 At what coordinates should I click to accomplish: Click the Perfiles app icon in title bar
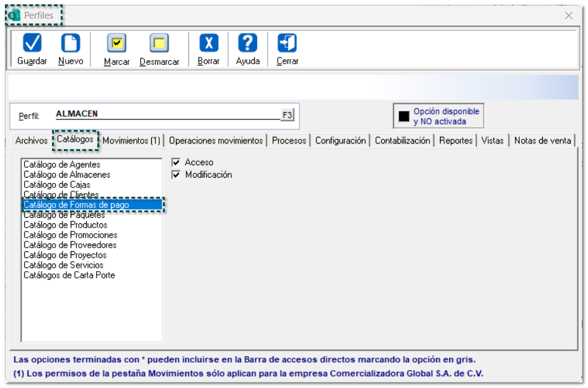[14, 15]
